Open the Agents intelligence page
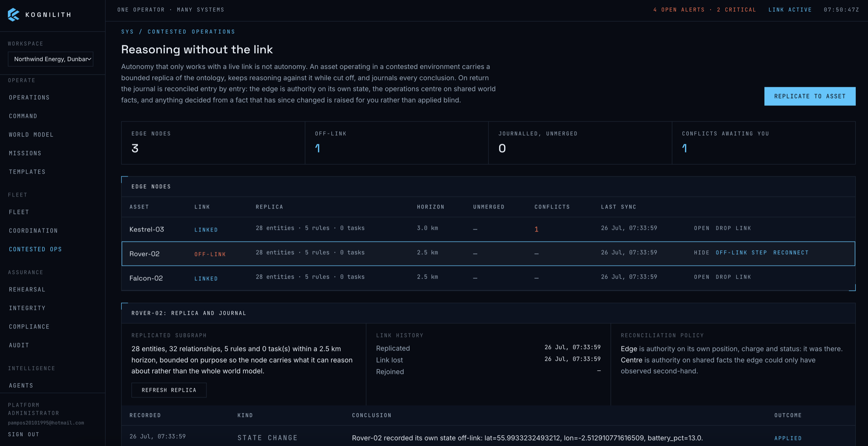The width and height of the screenshot is (868, 446). tap(21, 386)
